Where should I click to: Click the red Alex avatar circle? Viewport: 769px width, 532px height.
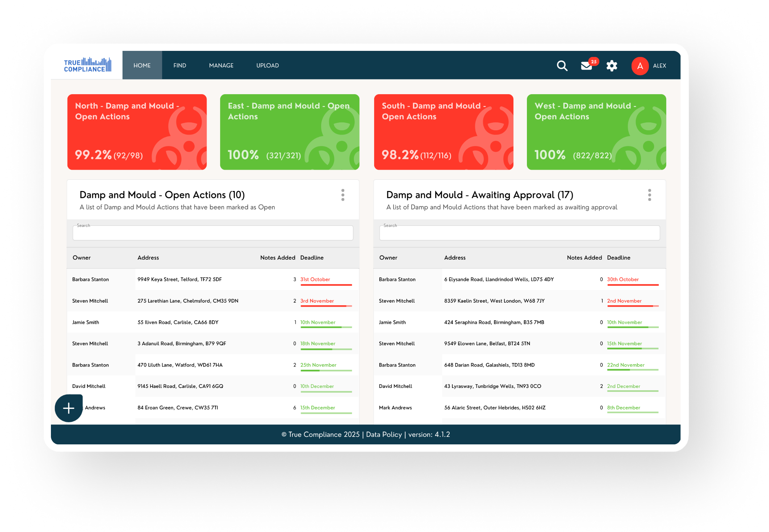pyautogui.click(x=640, y=66)
